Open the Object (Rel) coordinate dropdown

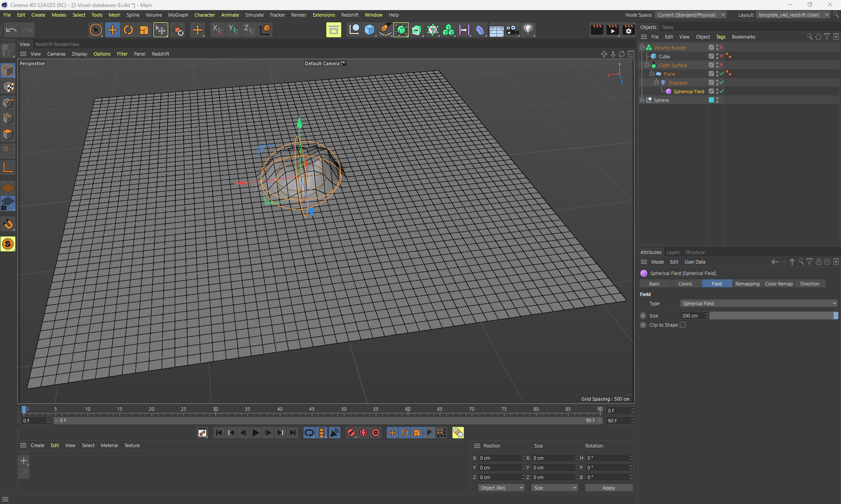tap(501, 488)
